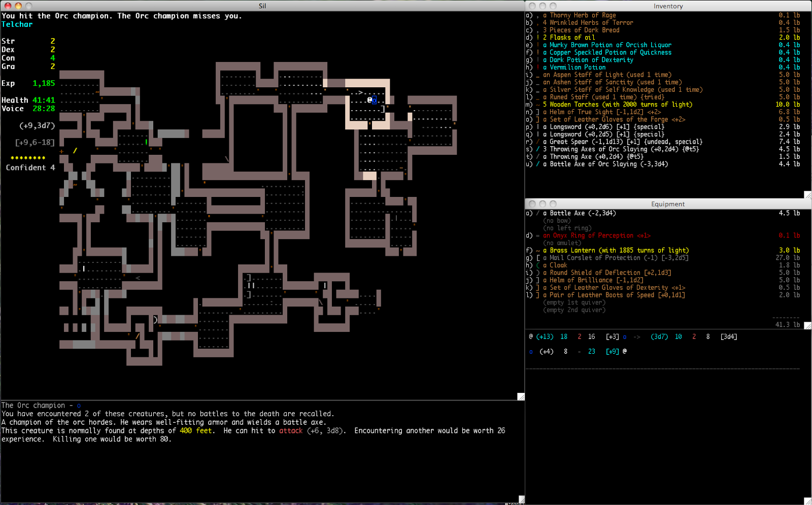Screen dimensions: 812x505
Task: Select the Silver Staff of Self Knowledge
Action: tap(663, 90)
